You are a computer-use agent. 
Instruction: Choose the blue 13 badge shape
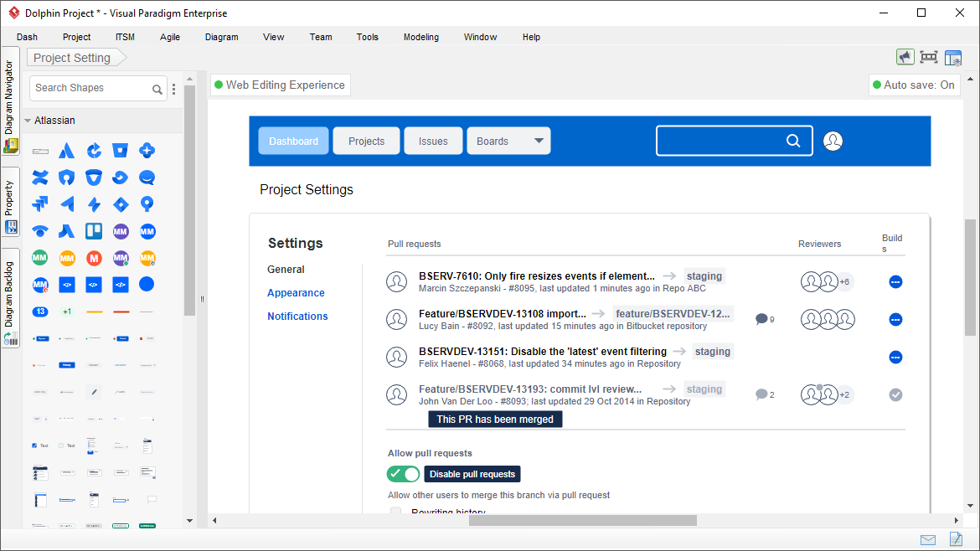(x=40, y=312)
